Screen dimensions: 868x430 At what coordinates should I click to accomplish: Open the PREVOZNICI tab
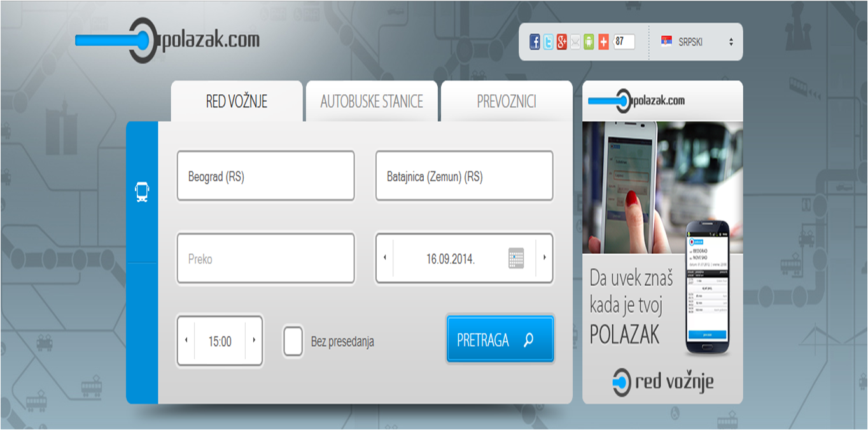click(x=506, y=100)
